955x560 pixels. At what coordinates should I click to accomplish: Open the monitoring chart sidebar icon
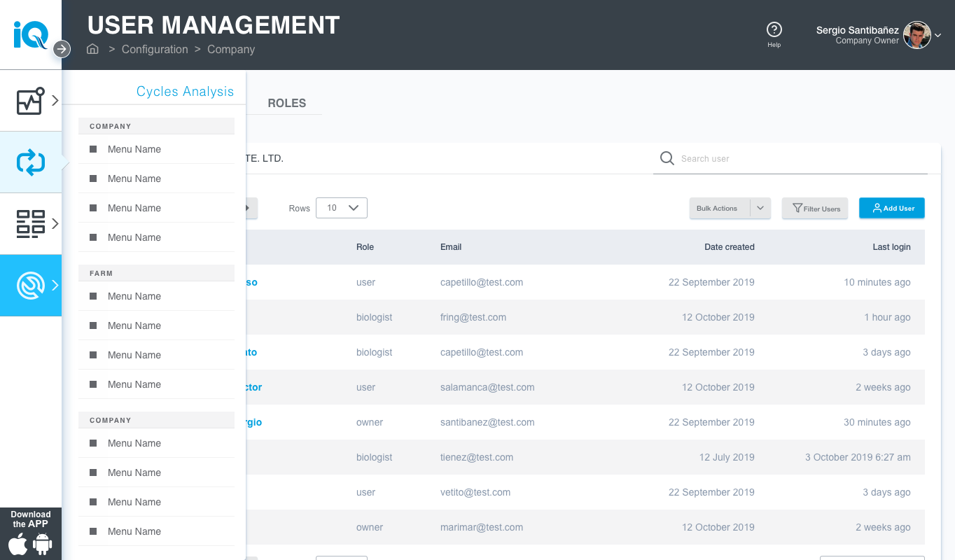(x=30, y=101)
